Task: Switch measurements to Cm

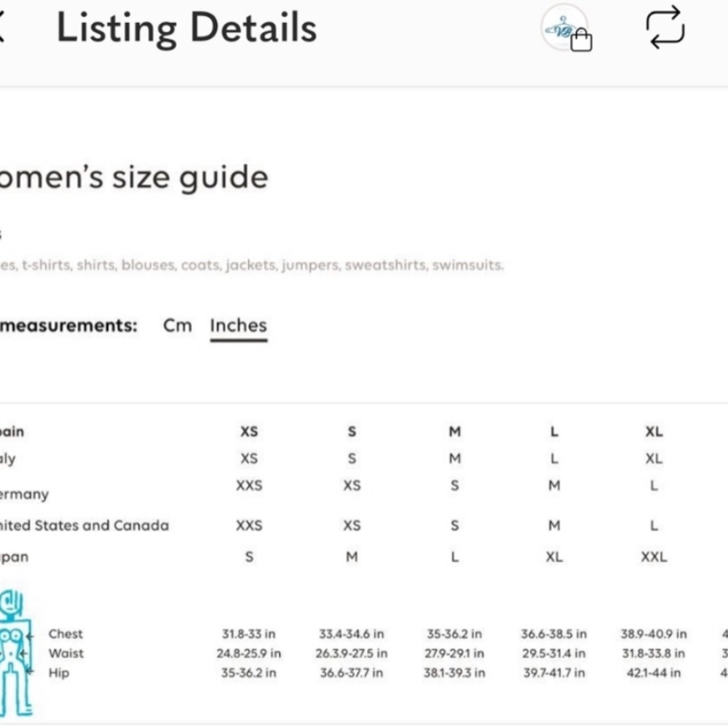Action: 178,325
